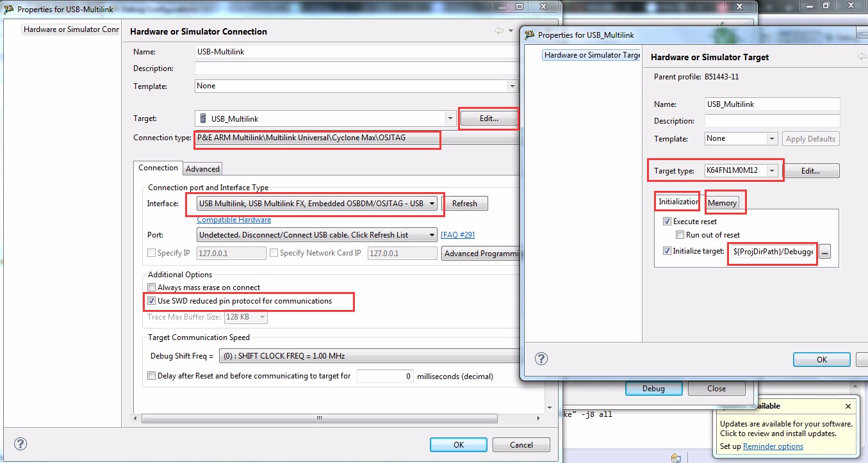Open Template dropdown in connection dialog
The height and width of the screenshot is (463, 868).
coord(512,86)
